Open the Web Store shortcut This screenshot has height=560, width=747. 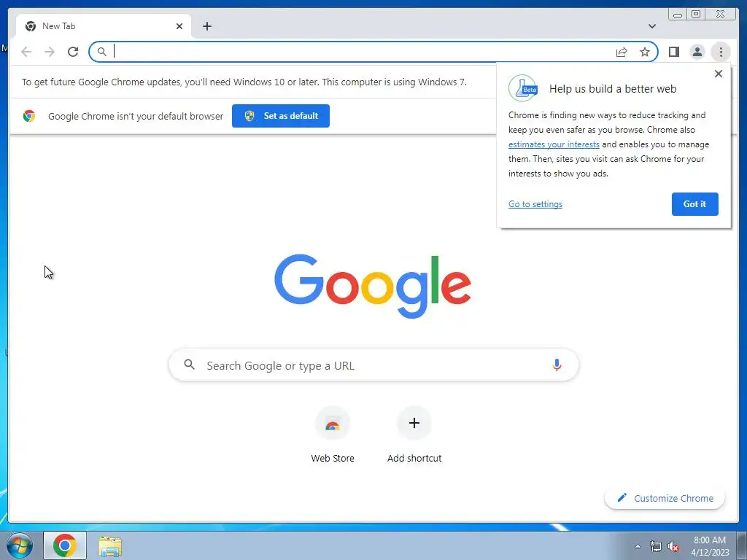point(333,435)
